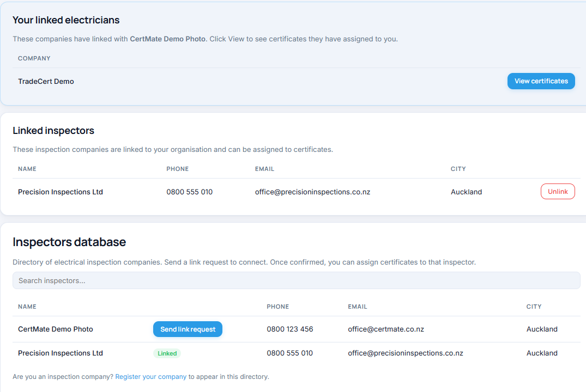Click Precision Inspections Ltd in Linked inspectors
The width and height of the screenshot is (586, 392).
pyautogui.click(x=61, y=192)
